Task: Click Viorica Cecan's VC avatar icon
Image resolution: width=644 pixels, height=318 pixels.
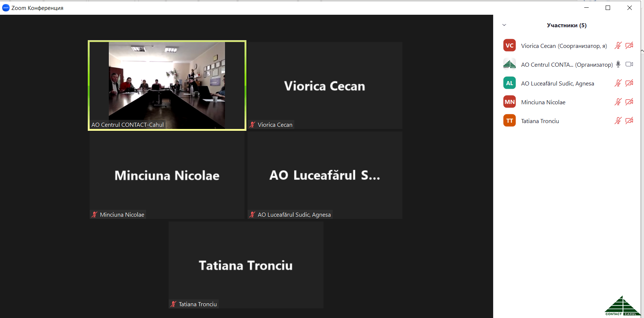Action: (509, 46)
